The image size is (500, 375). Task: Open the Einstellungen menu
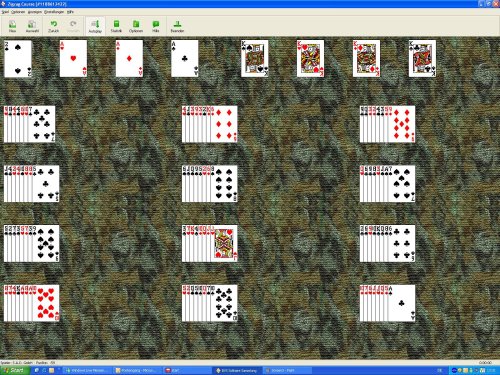tap(54, 12)
